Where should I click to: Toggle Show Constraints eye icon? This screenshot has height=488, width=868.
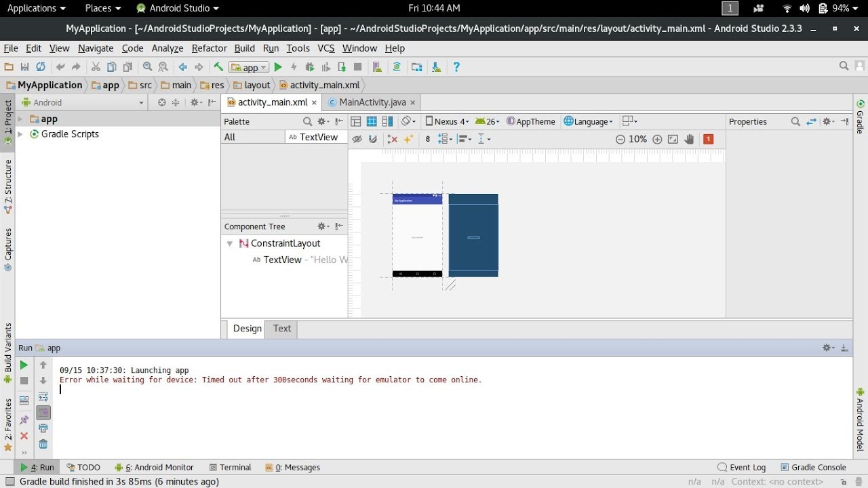357,139
